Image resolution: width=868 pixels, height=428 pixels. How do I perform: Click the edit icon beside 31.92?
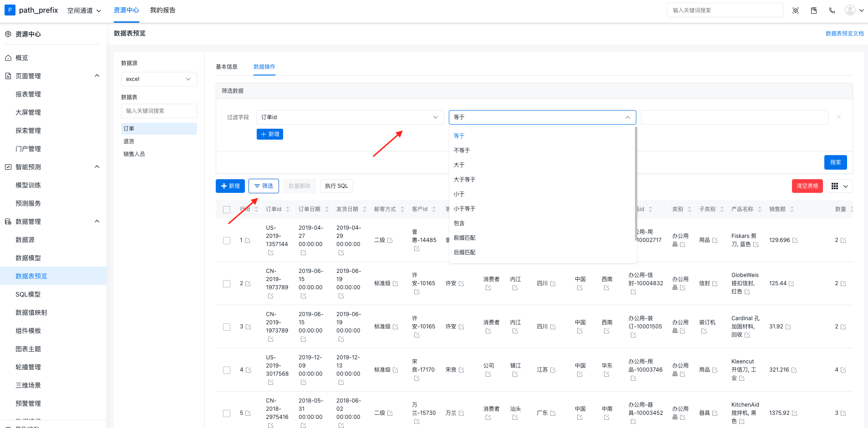tap(788, 327)
